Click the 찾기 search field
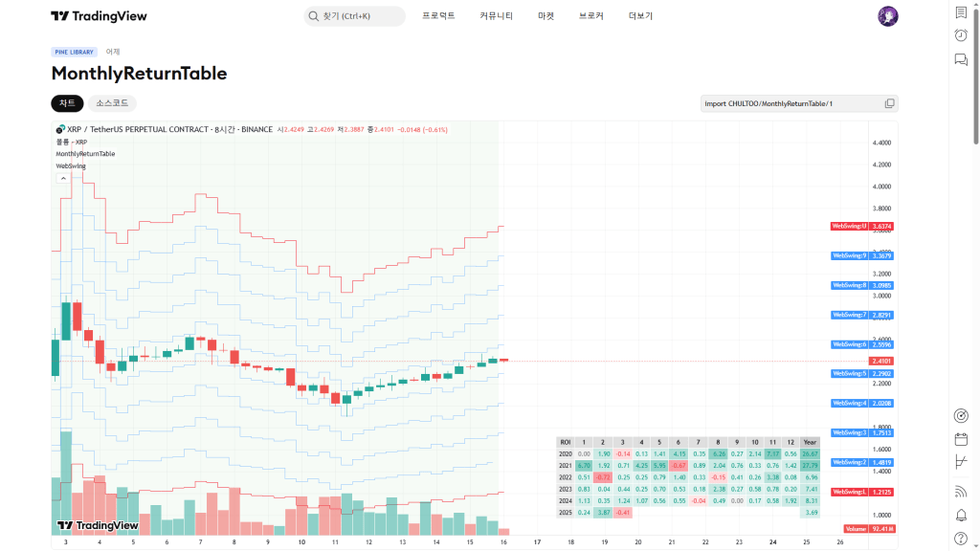 click(354, 16)
